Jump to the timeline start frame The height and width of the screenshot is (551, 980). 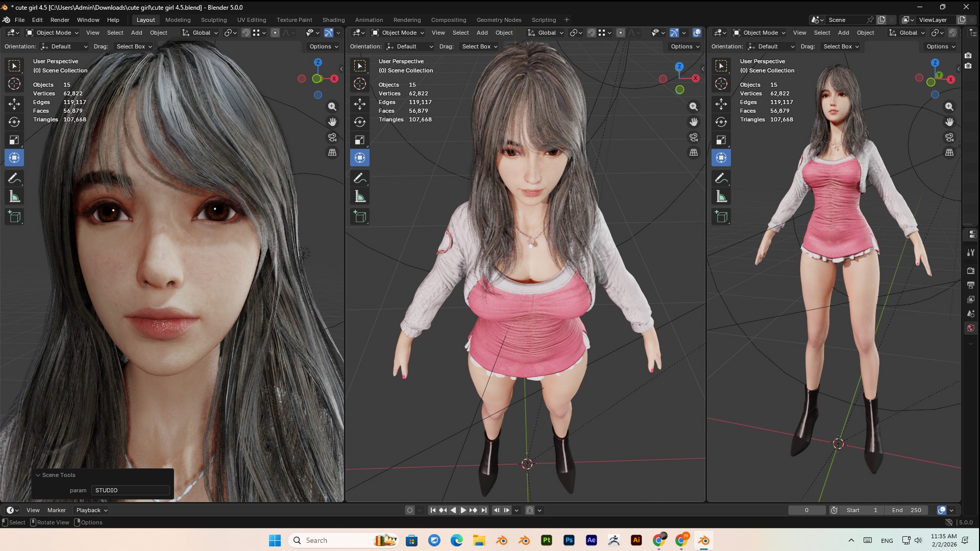(x=433, y=510)
